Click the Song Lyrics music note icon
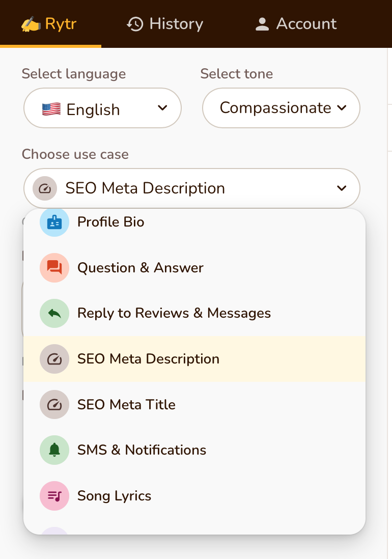Image resolution: width=392 pixels, height=559 pixels. [54, 496]
